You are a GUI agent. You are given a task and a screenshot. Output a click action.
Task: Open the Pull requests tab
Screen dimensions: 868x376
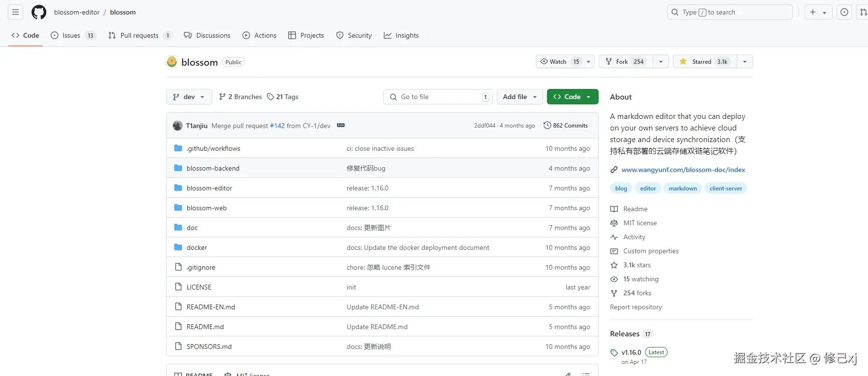(x=140, y=35)
